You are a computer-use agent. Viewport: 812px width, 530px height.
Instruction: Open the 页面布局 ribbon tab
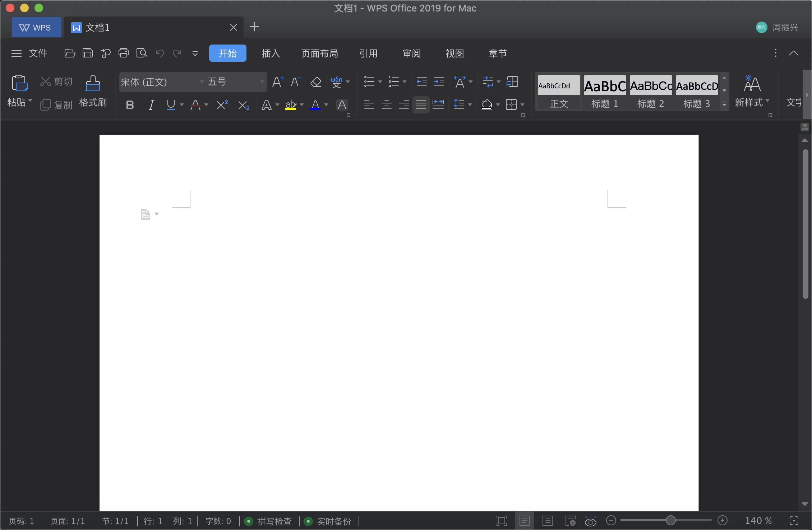319,54
